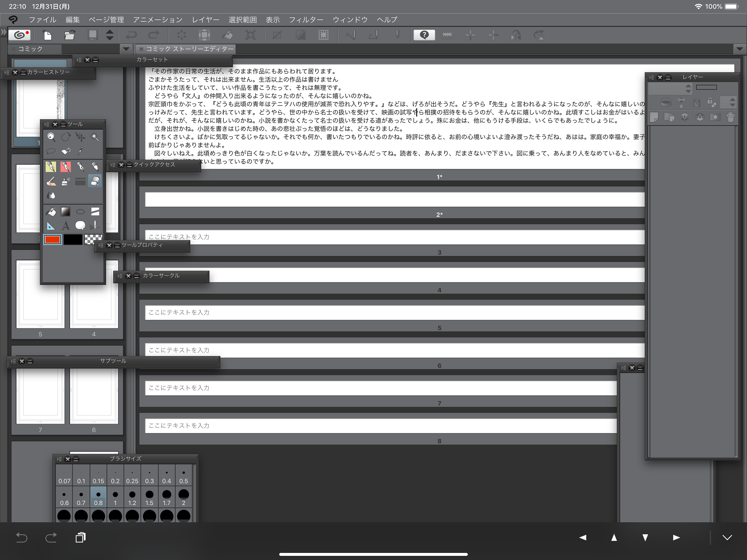Image resolution: width=747 pixels, height=560 pixels.
Task: Toggle clip to layer below
Action: (x=666, y=102)
